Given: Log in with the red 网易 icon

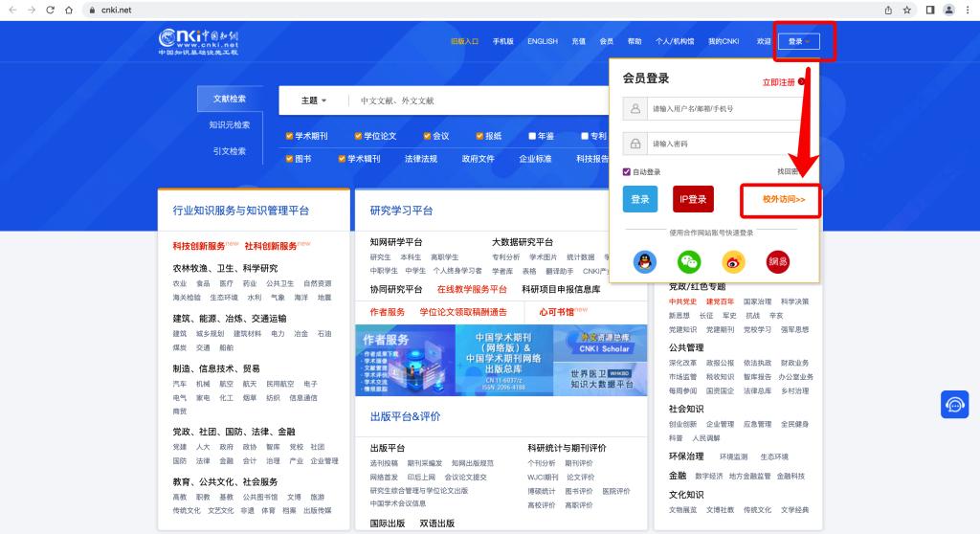Looking at the screenshot, I should (x=777, y=261).
